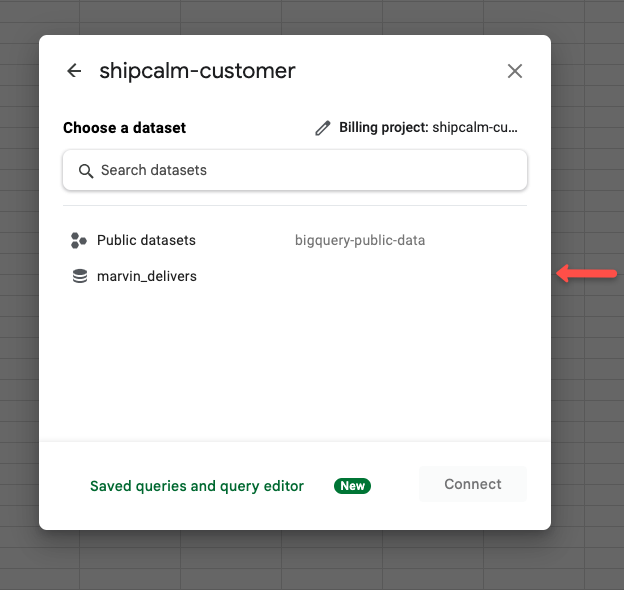Focus the Search datasets input field
The width and height of the screenshot is (624, 590).
[295, 170]
